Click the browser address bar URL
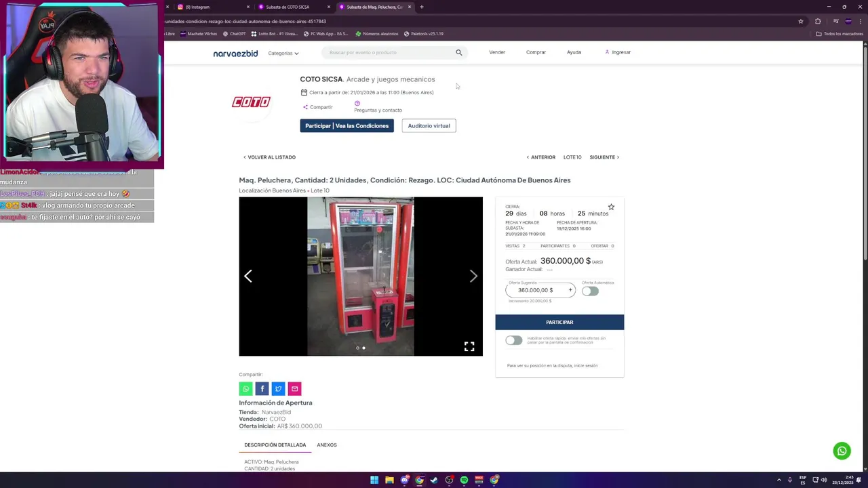The height and width of the screenshot is (488, 868). coord(245,21)
